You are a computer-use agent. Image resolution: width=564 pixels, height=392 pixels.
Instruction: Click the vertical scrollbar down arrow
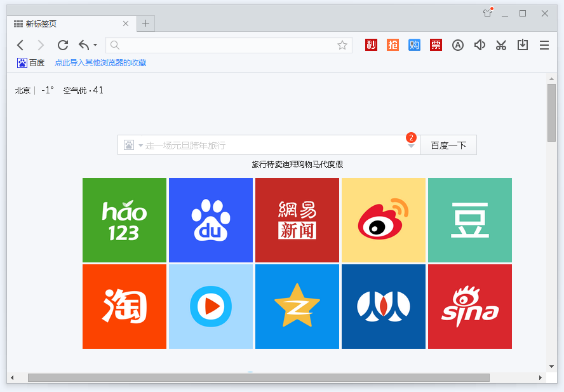(551, 367)
